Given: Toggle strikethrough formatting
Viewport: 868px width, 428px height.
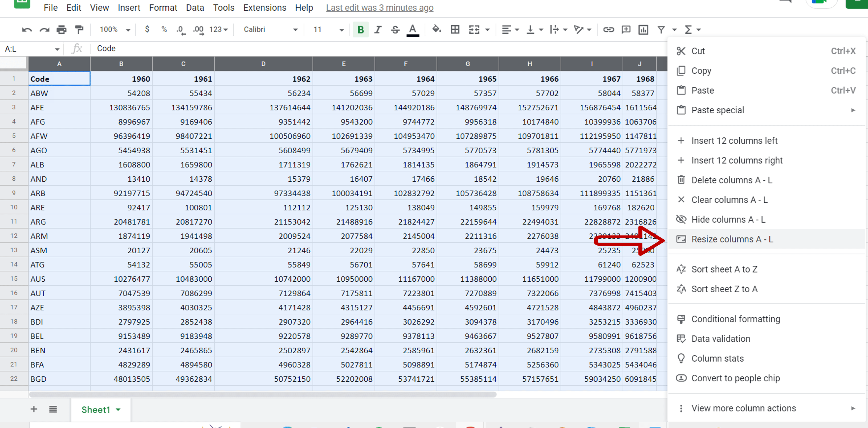Looking at the screenshot, I should tap(394, 30).
